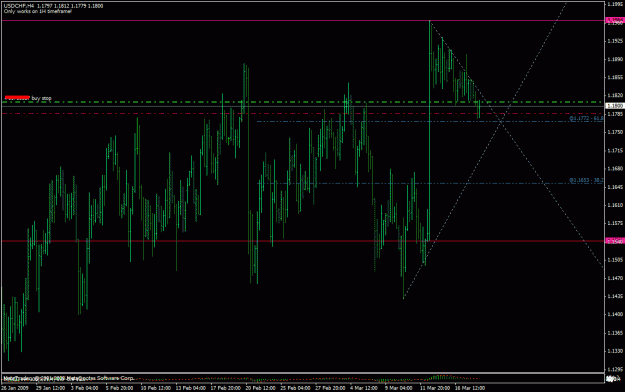Click the 1.1890 price scale label

tap(615, 59)
